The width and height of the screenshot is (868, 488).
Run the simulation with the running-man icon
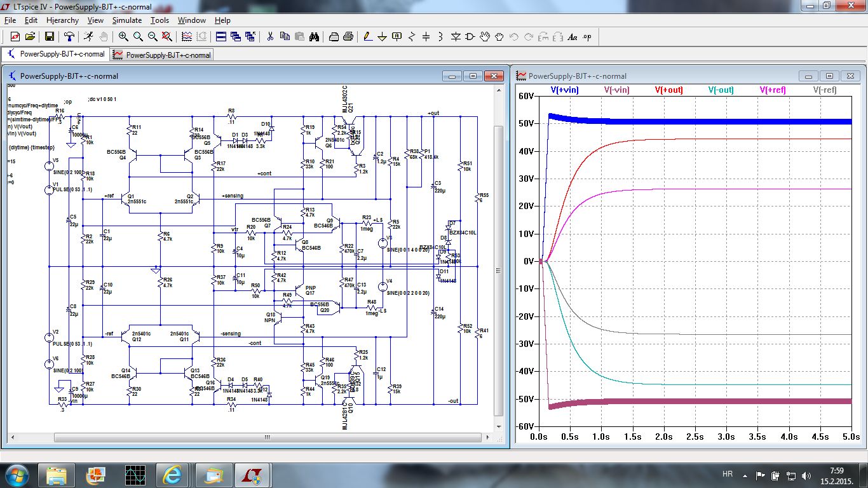click(90, 37)
